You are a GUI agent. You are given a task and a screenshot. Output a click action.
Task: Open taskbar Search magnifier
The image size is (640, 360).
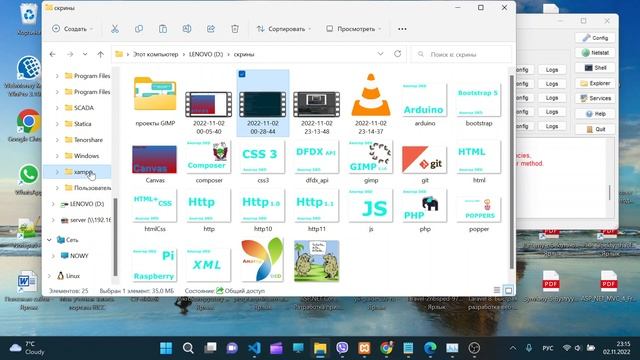click(x=188, y=348)
